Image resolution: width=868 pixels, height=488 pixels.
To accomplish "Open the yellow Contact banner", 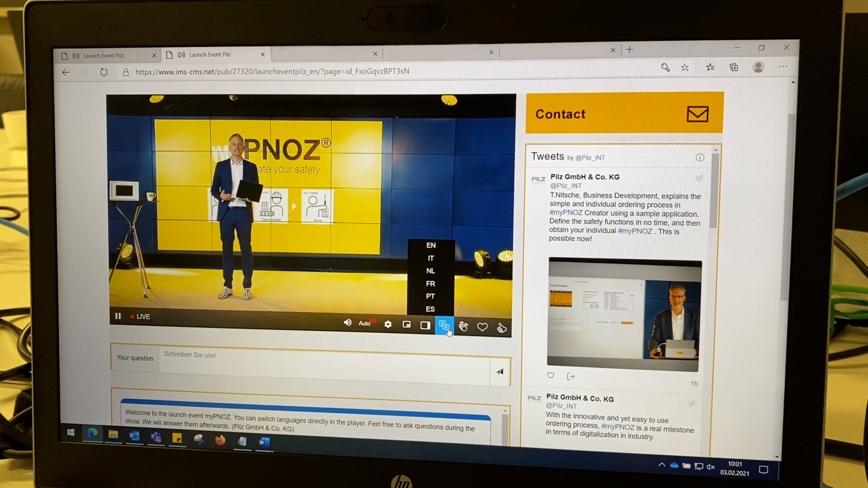I will pyautogui.click(x=624, y=113).
